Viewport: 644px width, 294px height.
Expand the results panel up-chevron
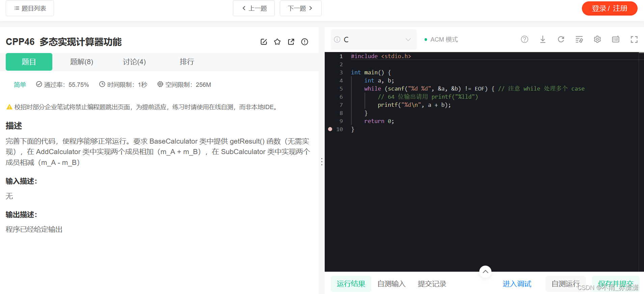click(x=485, y=271)
